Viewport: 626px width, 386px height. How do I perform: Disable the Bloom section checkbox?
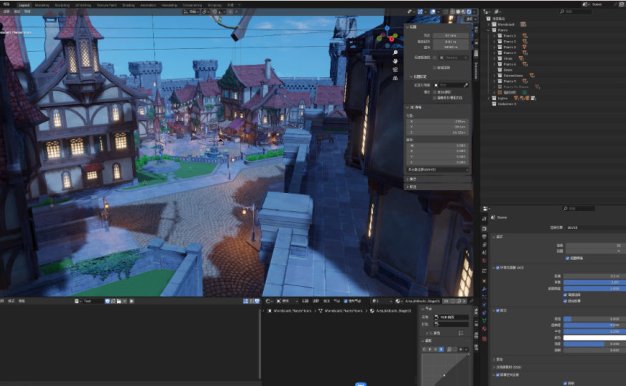497,310
